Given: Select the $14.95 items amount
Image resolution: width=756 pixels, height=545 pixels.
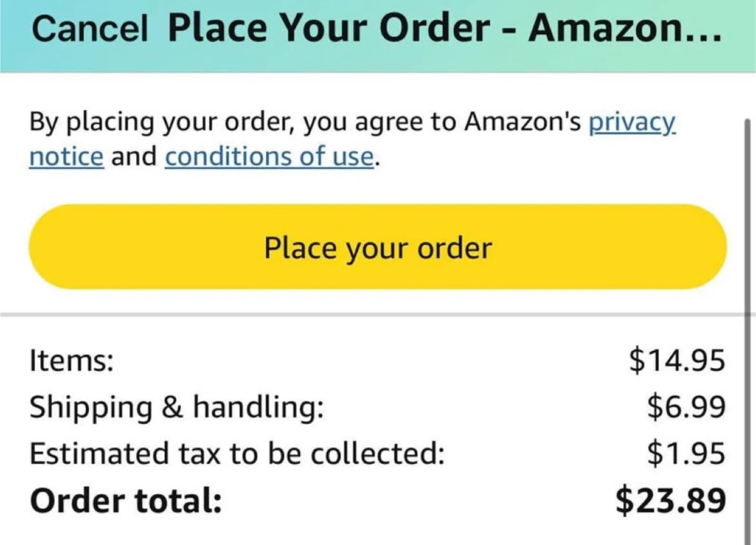Looking at the screenshot, I should coord(677,361).
